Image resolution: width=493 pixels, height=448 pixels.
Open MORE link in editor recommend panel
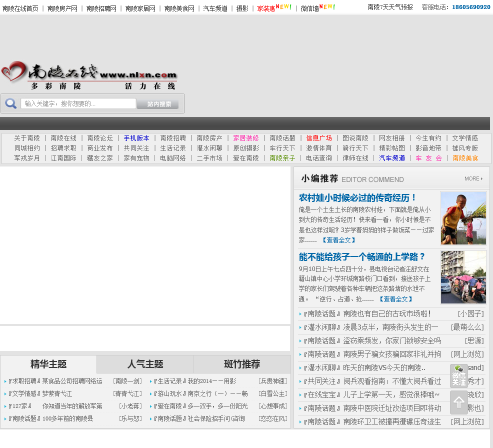point(473,178)
